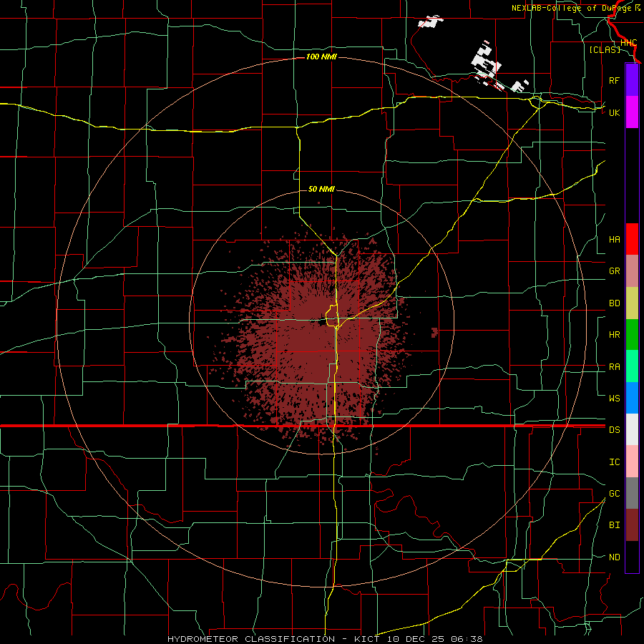Click the RA legend label

tap(614, 366)
